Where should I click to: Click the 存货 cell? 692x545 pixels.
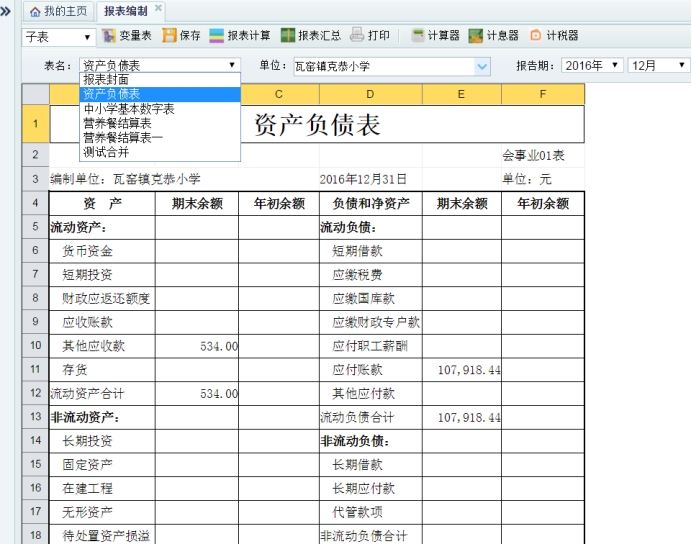coord(102,370)
